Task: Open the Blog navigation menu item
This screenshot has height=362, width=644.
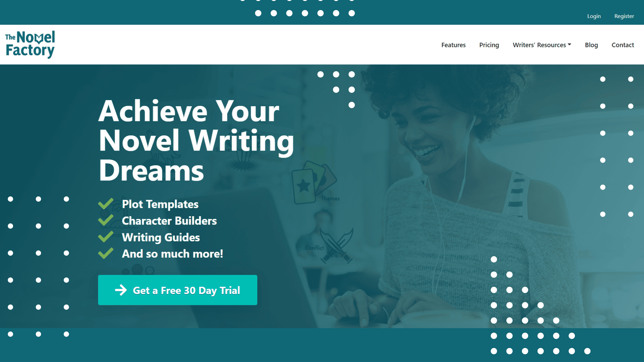Action: click(591, 45)
